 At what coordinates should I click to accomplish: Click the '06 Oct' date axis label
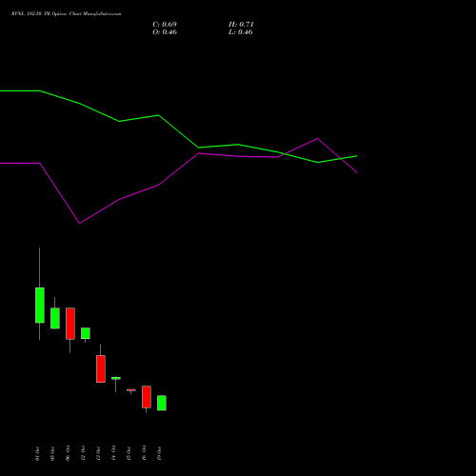click(68, 453)
